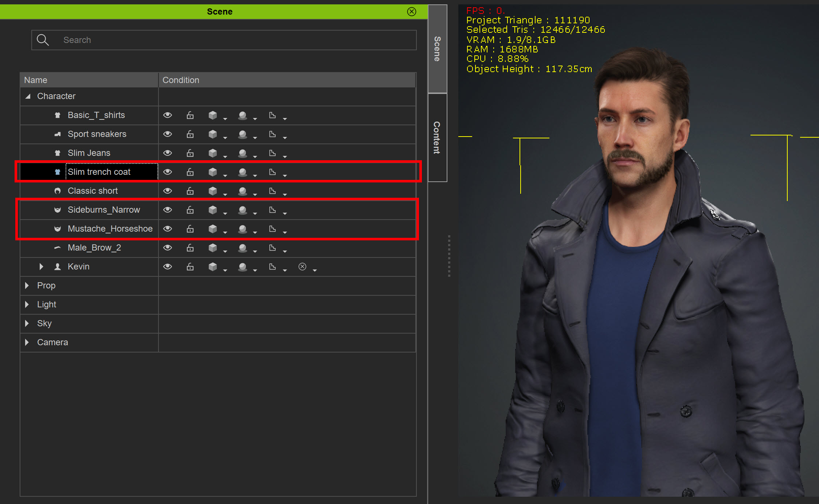
Task: Hide Slim trench coat using eye icon
Action: 168,172
